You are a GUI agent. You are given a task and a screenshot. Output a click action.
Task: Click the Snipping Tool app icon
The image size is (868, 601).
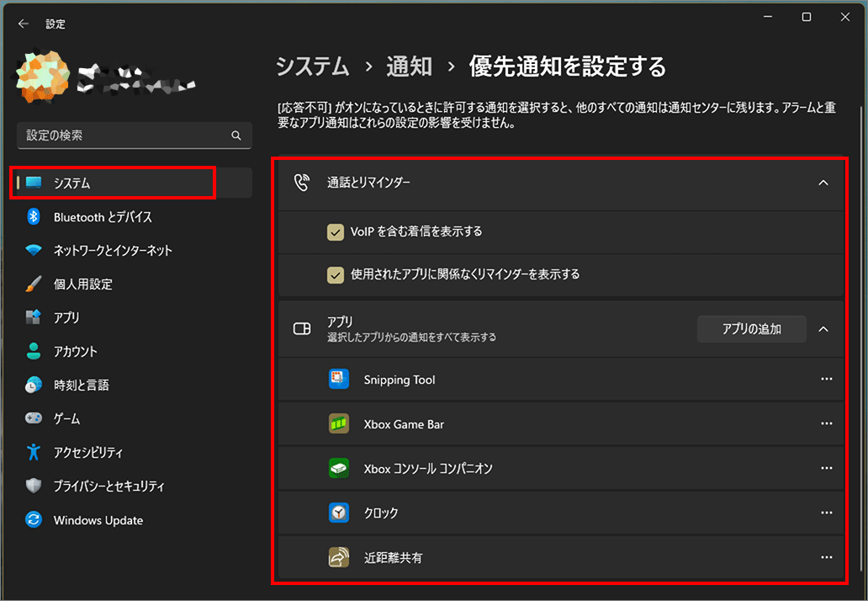(x=339, y=379)
